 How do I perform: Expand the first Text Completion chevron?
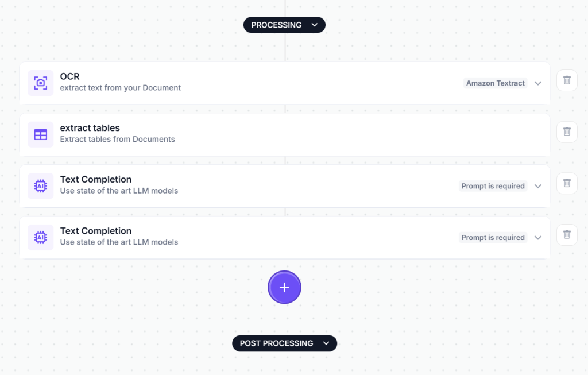pos(538,186)
